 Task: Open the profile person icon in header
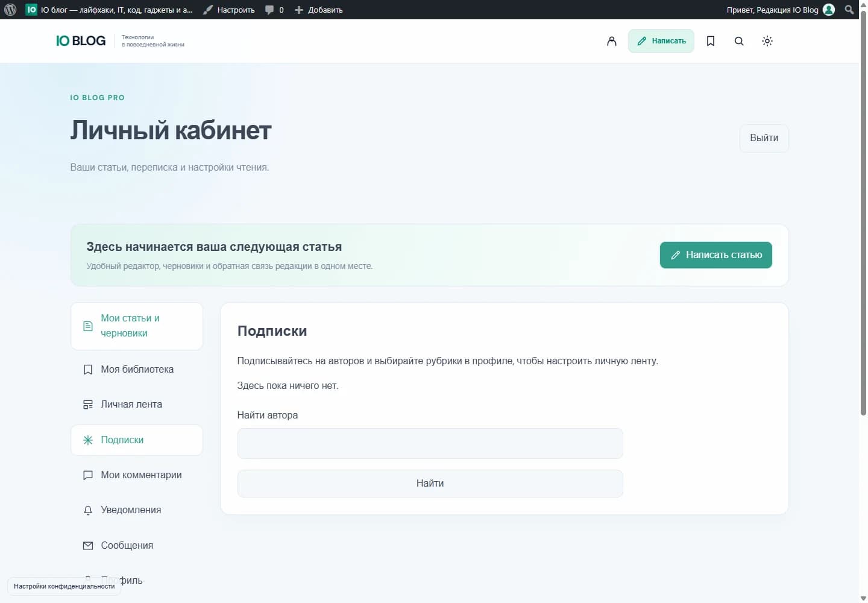coord(611,41)
